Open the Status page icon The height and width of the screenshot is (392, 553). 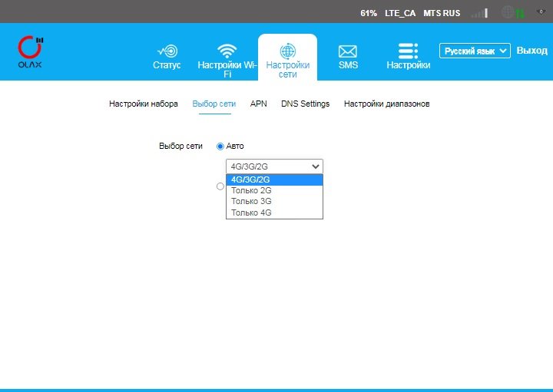[167, 51]
